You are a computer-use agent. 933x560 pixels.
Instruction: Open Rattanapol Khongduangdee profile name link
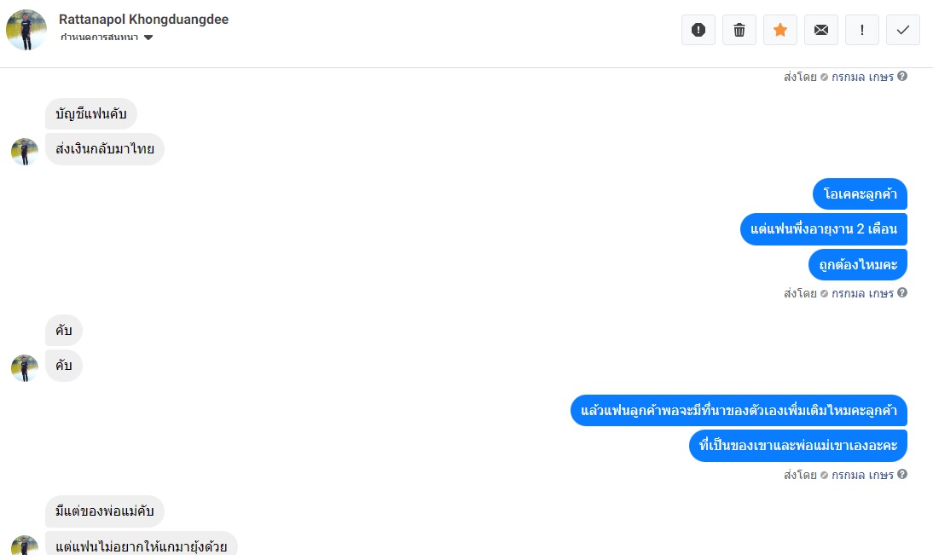point(143,19)
